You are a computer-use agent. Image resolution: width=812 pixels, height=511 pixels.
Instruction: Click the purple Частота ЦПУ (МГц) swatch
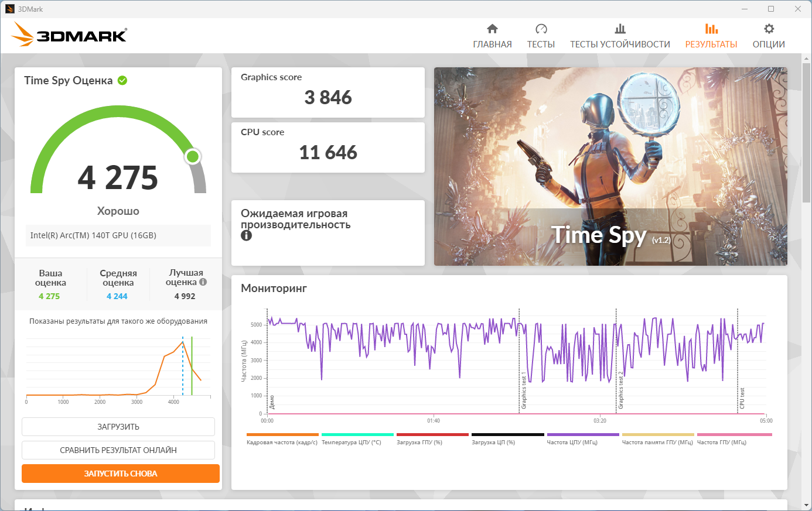coord(583,435)
